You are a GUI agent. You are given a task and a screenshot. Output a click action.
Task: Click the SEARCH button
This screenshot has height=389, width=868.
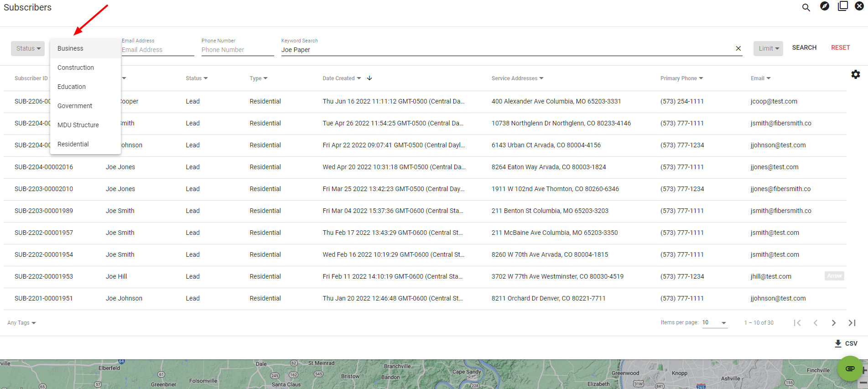804,47
